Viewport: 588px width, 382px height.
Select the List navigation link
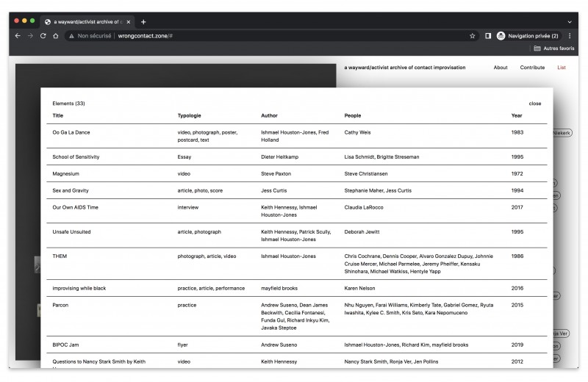[x=562, y=68]
